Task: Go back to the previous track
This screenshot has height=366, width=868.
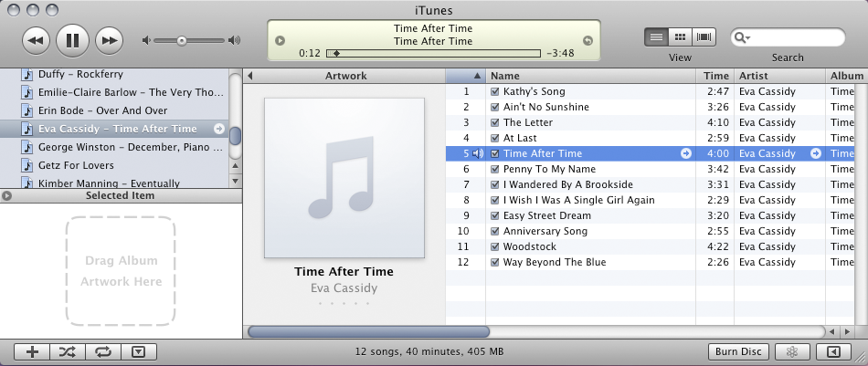Action: pyautogui.click(x=36, y=40)
